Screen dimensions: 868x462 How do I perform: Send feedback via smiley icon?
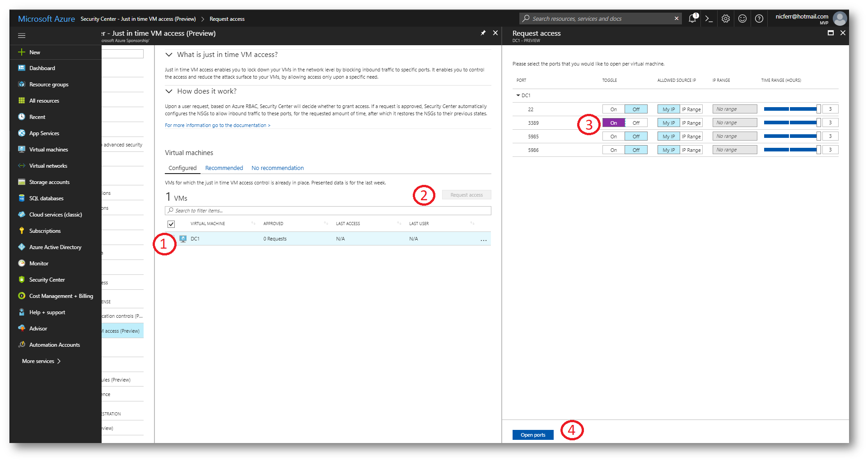742,19
